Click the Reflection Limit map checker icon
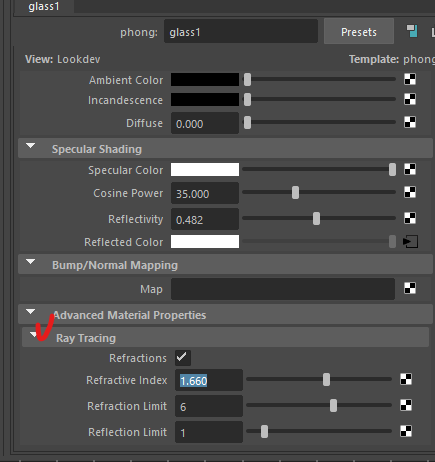The image size is (435, 462). pyautogui.click(x=406, y=431)
